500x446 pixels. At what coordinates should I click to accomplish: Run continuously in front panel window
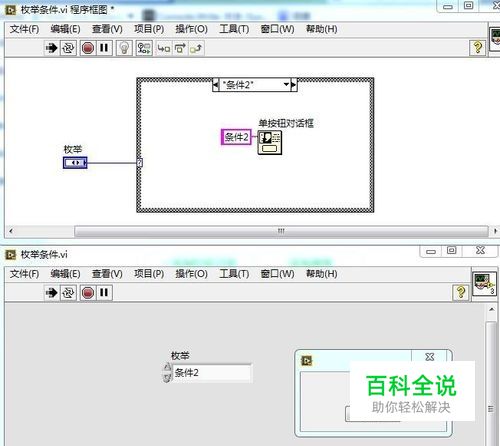tap(68, 293)
